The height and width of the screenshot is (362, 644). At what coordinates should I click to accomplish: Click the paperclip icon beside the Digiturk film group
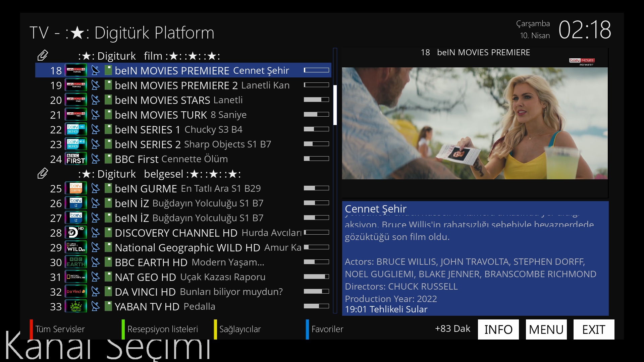pos(43,55)
